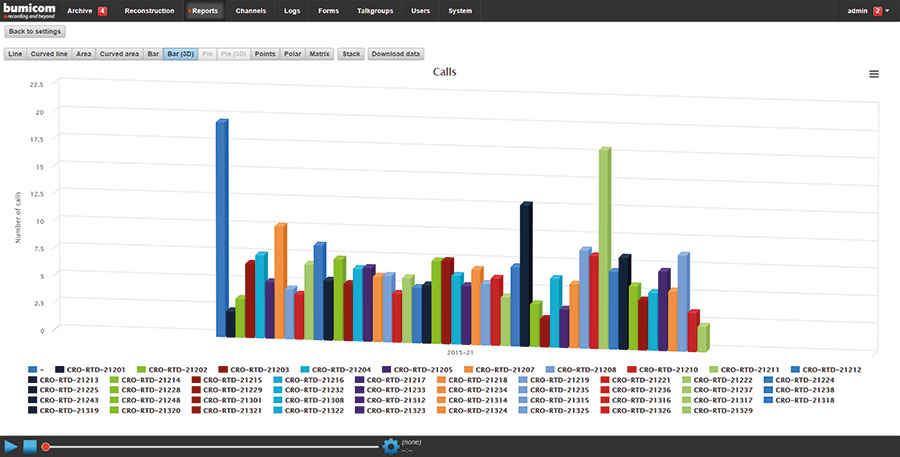Select the Polar chart type
The width and height of the screenshot is (900, 457).
point(292,53)
